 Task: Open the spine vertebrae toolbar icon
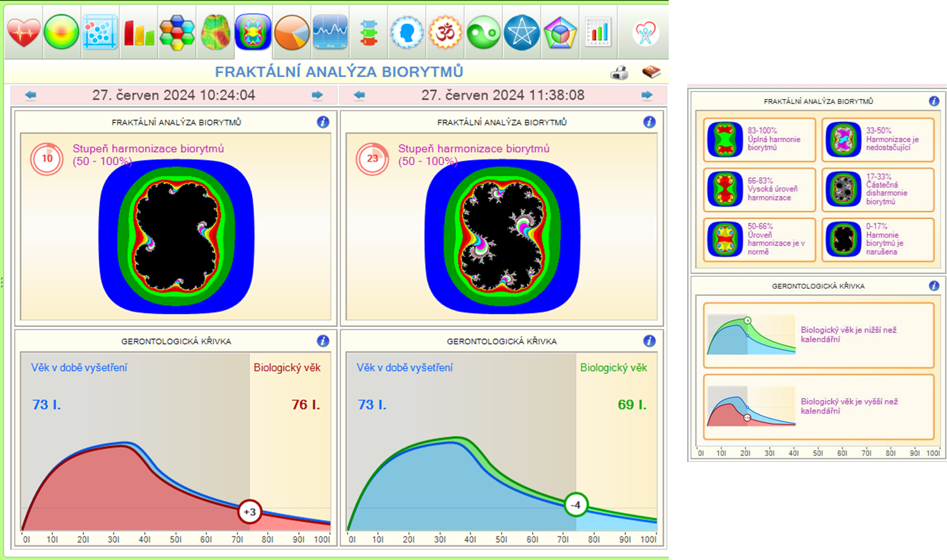pos(369,32)
